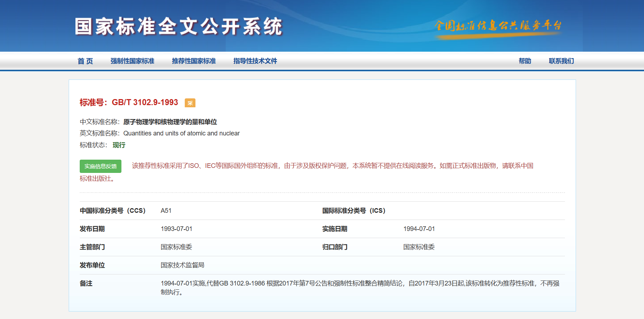Click the Chinese name 原子物理学和核物理学的量和单位
Image resolution: width=644 pixels, height=319 pixels.
[170, 122]
